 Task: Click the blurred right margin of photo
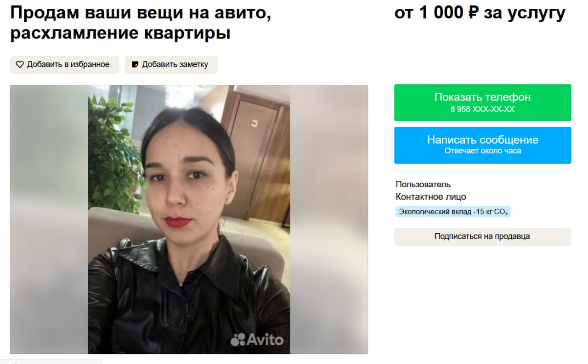[x=329, y=219]
